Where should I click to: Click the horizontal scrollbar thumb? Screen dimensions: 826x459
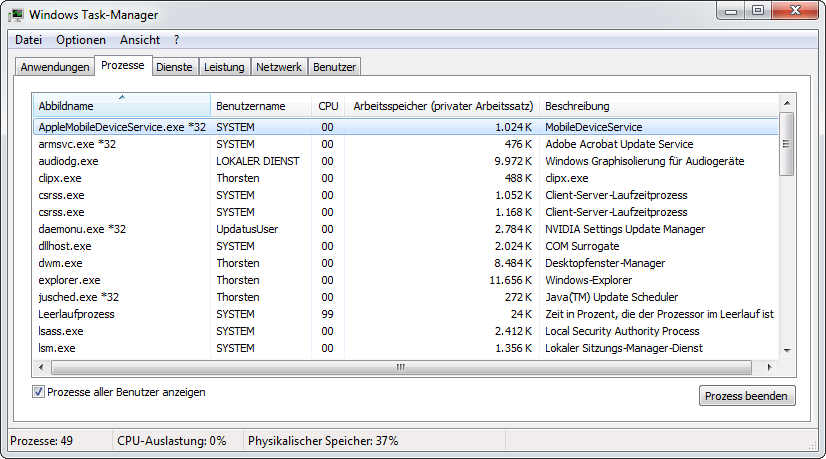tap(400, 367)
